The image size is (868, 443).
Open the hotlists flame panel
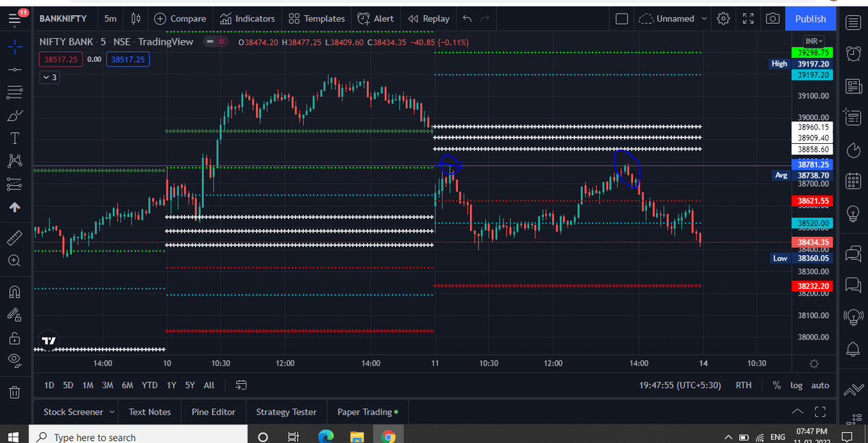tap(853, 150)
